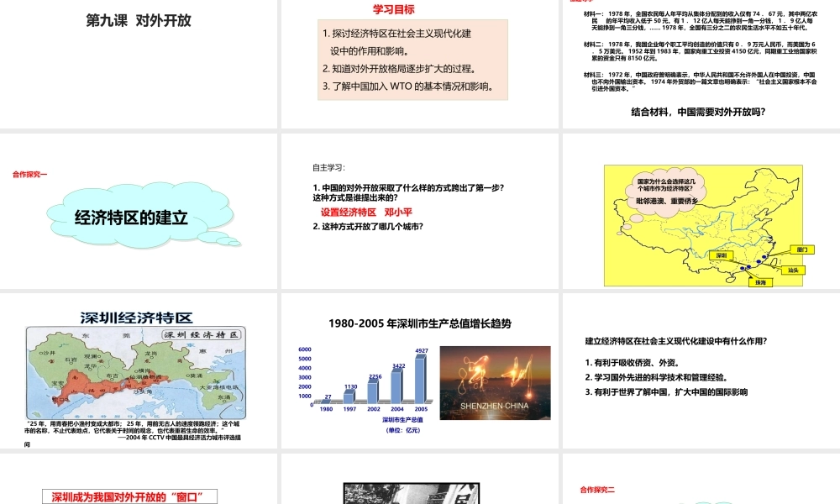840x504 pixels.
Task: Click the 珠海 label on the map
Action: coord(760,282)
